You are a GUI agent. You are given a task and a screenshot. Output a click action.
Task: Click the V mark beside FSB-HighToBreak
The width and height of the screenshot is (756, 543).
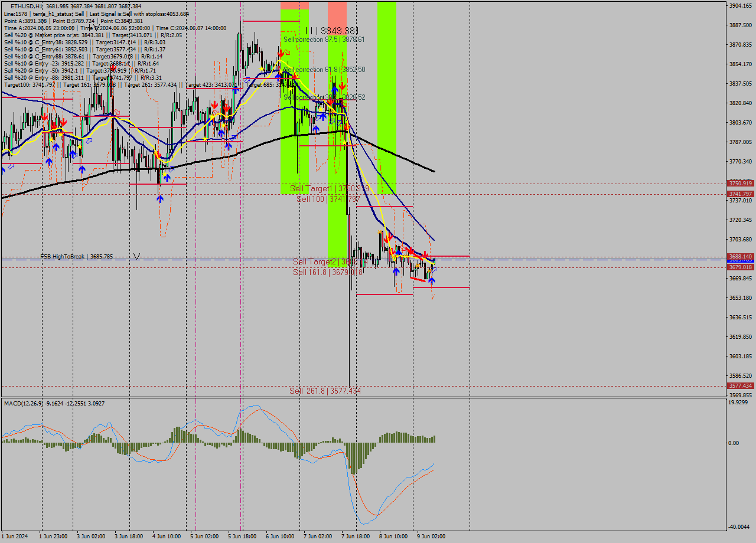(136, 256)
